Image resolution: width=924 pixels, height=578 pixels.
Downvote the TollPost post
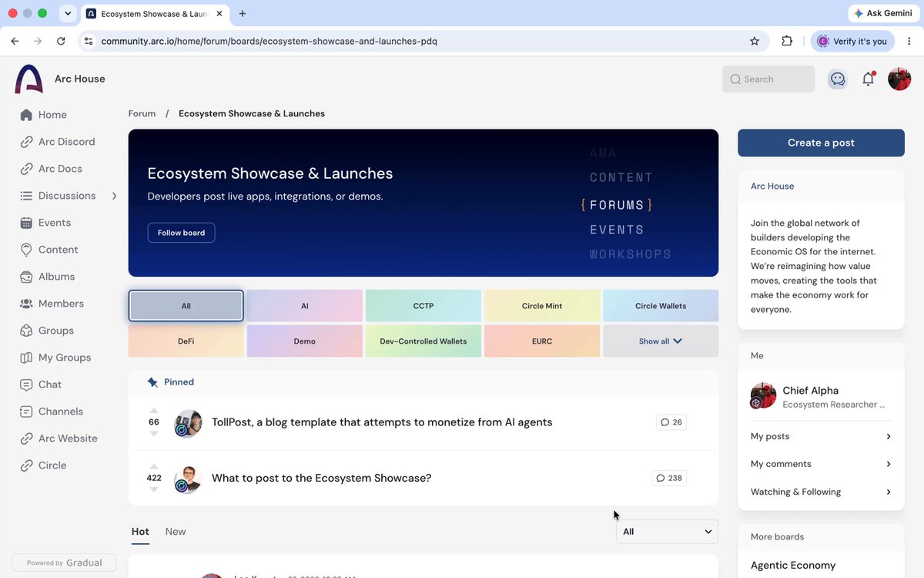pyautogui.click(x=154, y=434)
